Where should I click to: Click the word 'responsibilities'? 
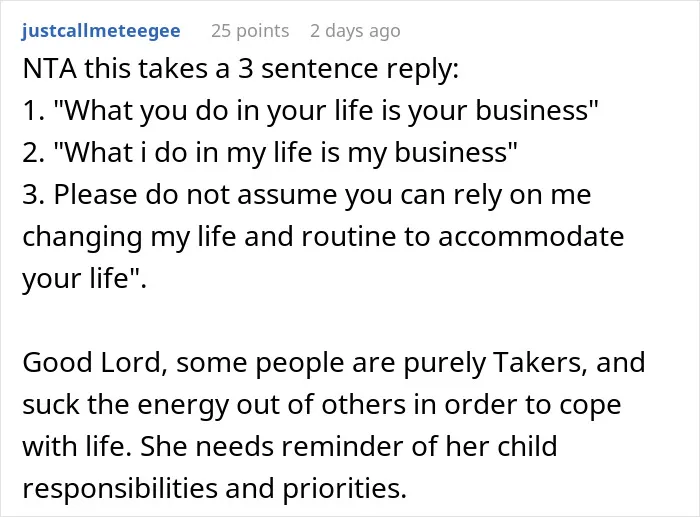[119, 488]
